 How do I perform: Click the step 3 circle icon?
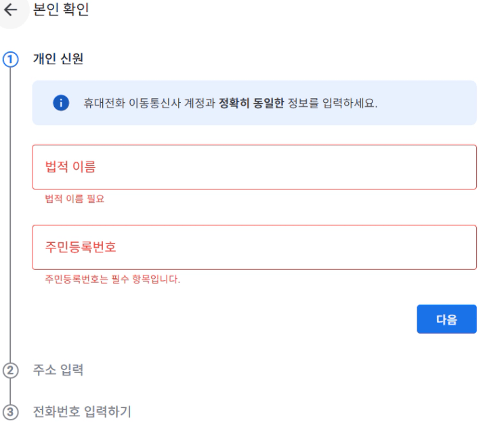[10, 411]
